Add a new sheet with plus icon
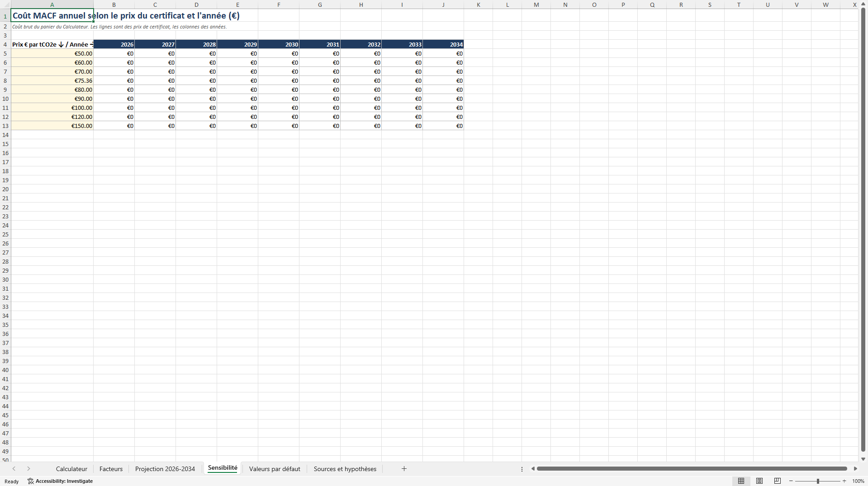 (404, 469)
